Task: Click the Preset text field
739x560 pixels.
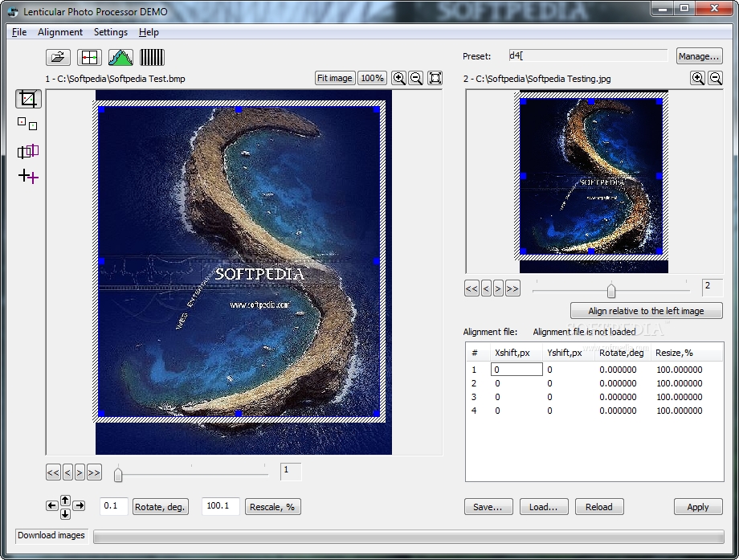Action: tap(588, 55)
